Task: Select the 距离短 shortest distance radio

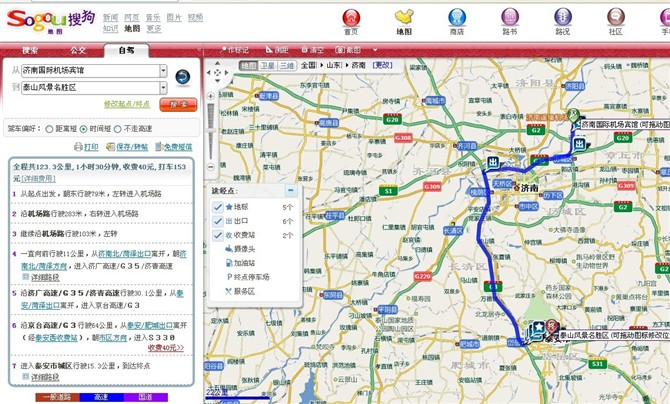Action: pos(49,129)
